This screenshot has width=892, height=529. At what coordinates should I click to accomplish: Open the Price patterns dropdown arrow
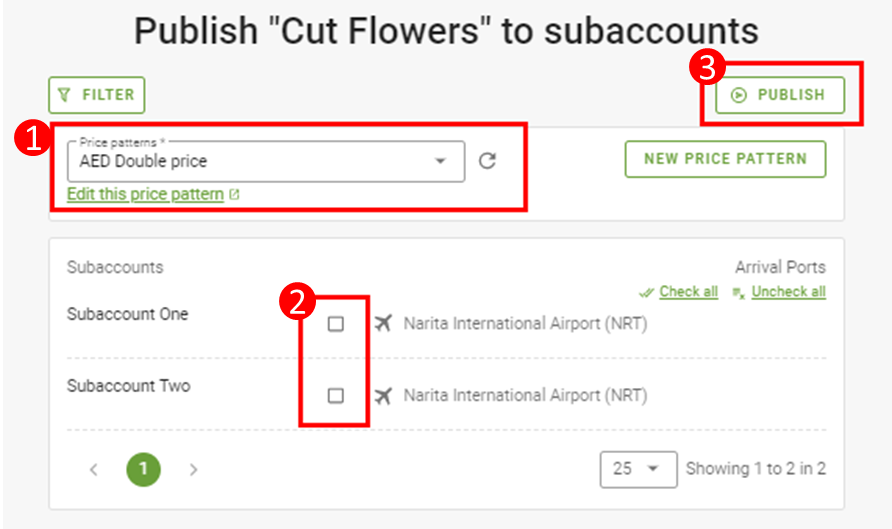pos(440,161)
